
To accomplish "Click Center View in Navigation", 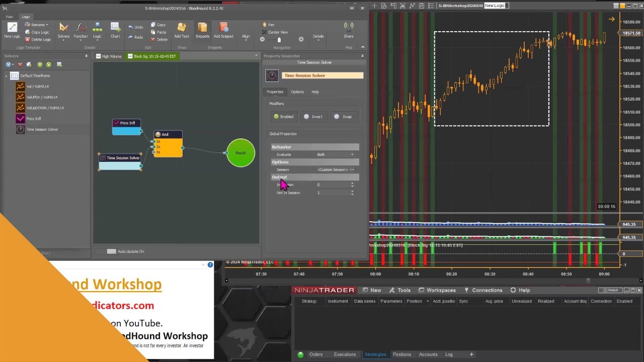I will tap(275, 32).
